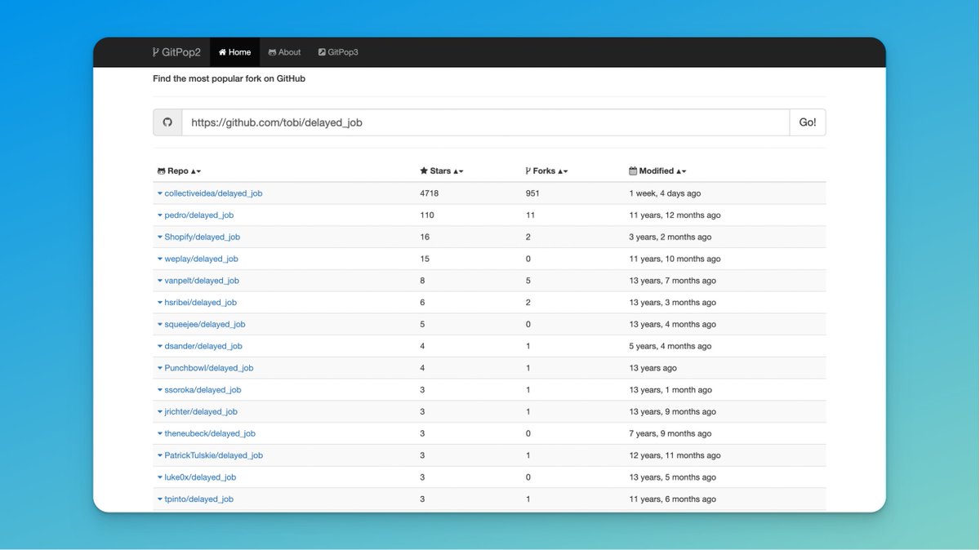The height and width of the screenshot is (550, 980).
Task: Click the GitPop2 branch logo icon
Action: coord(156,52)
